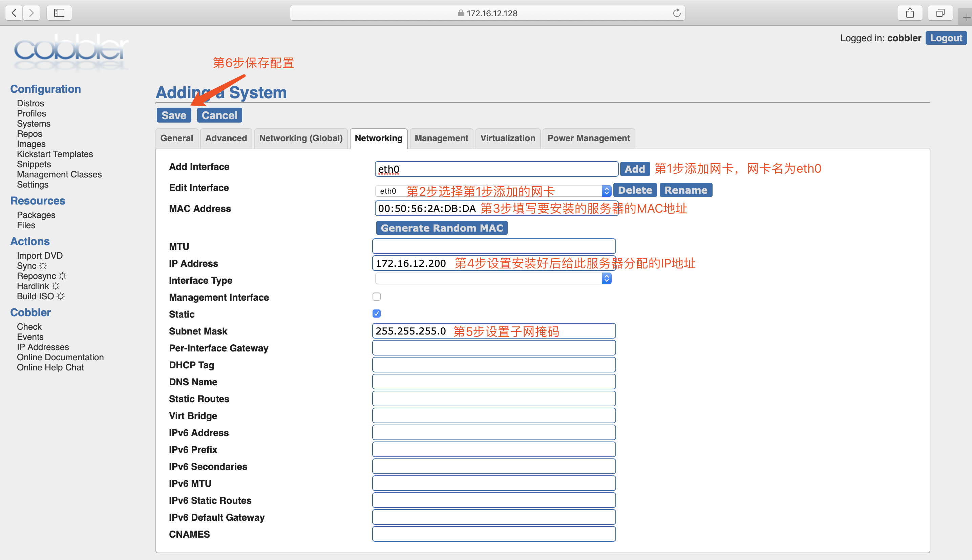Check the Management Interface checkbox
The height and width of the screenshot is (560, 972).
pyautogui.click(x=377, y=297)
